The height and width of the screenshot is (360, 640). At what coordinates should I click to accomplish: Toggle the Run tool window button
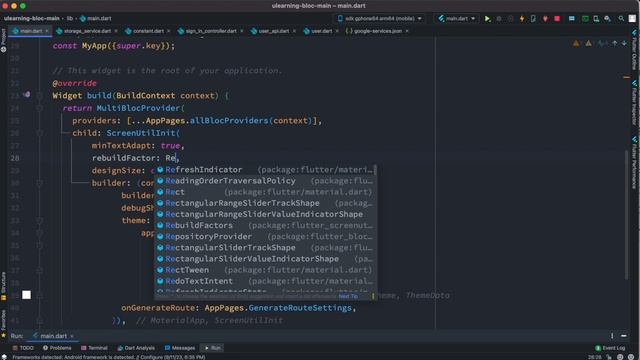(212, 348)
